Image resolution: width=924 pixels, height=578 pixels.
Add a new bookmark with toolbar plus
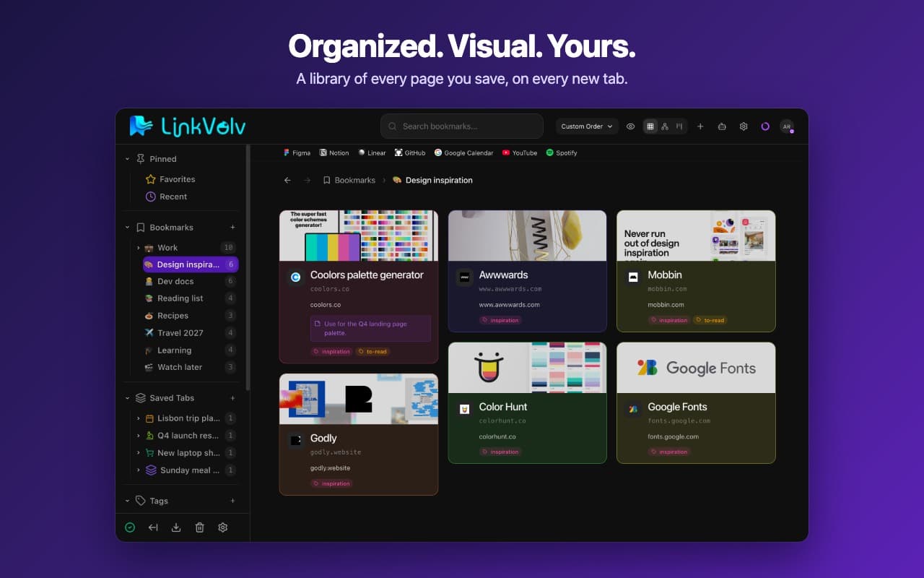click(699, 126)
